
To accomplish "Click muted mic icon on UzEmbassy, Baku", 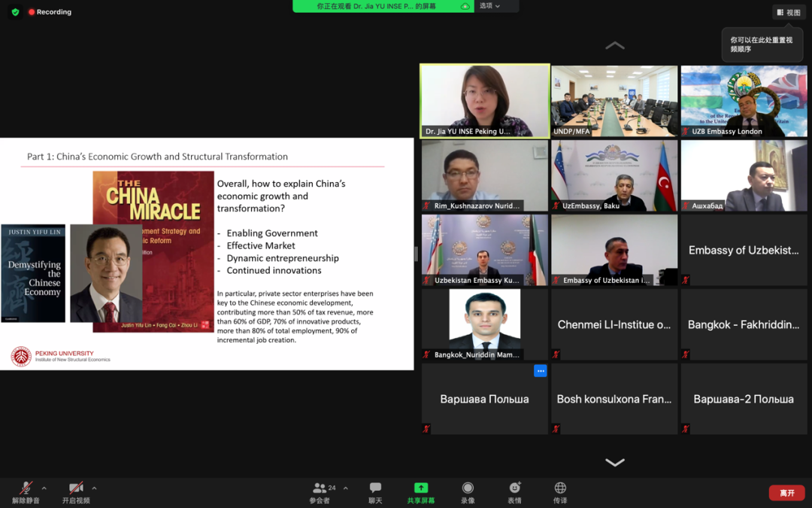I will pos(556,205).
